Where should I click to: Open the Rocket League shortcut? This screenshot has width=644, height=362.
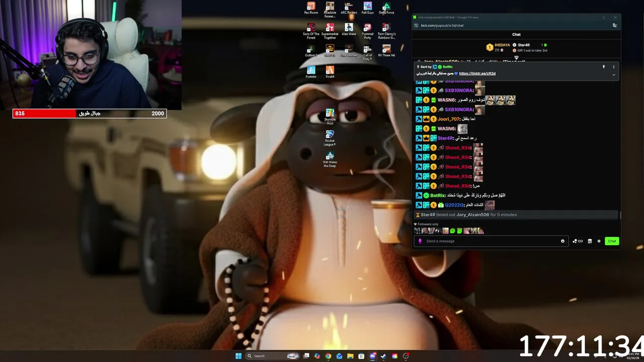[330, 138]
